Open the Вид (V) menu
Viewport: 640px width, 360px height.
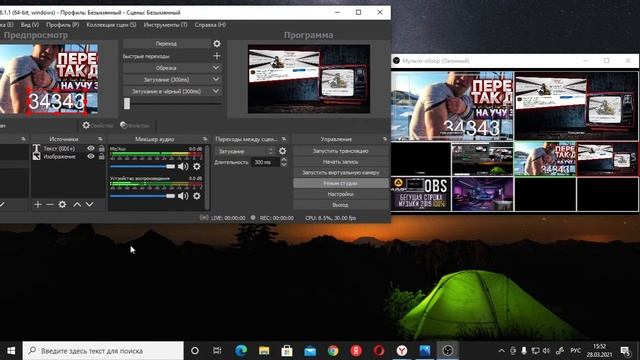(x=30, y=24)
